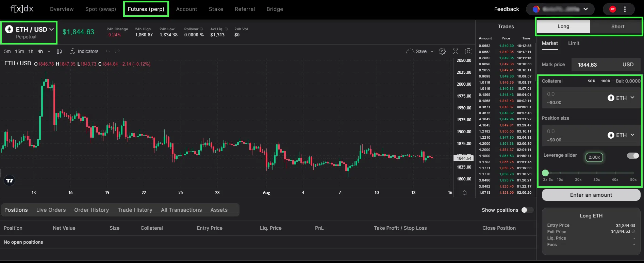The height and width of the screenshot is (263, 644).
Task: Select the Live Orders tab
Action: point(51,210)
